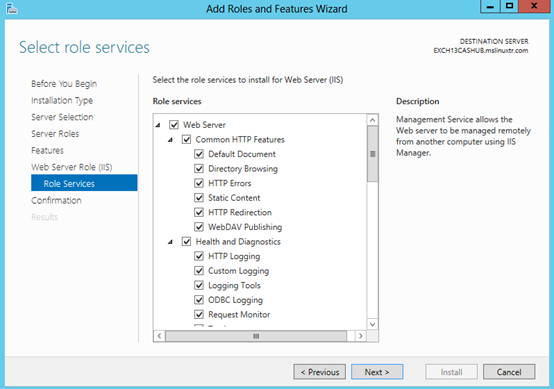Click the horizontal scroll right arrow

click(x=360, y=336)
